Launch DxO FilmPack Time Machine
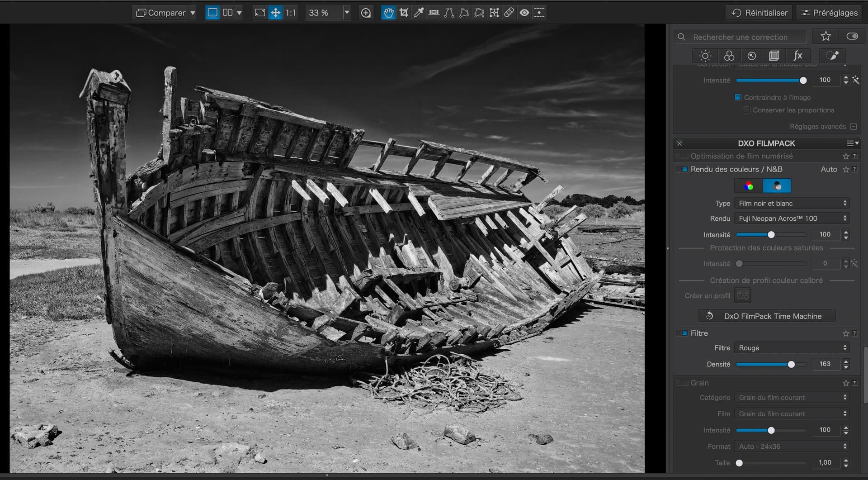 click(x=767, y=316)
